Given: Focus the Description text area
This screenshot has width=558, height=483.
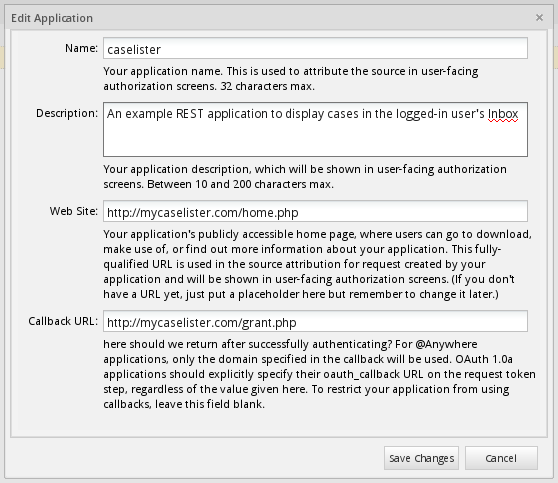Looking at the screenshot, I should (x=315, y=130).
